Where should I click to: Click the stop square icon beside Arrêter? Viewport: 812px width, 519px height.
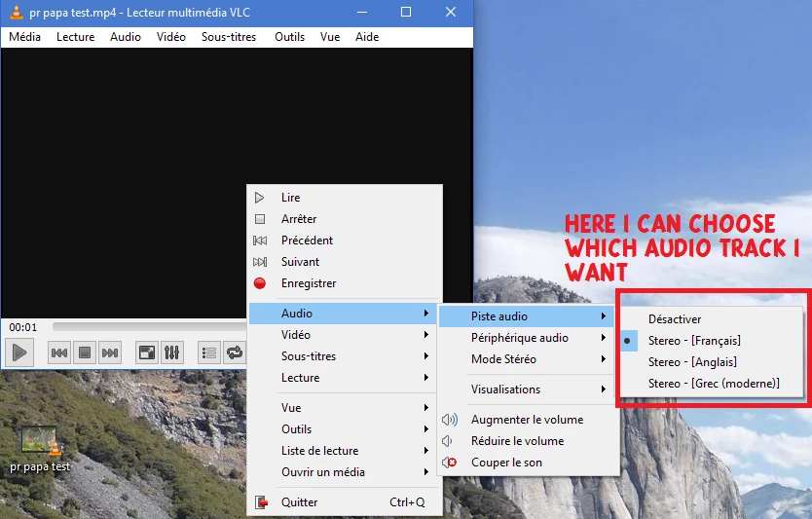(x=260, y=219)
